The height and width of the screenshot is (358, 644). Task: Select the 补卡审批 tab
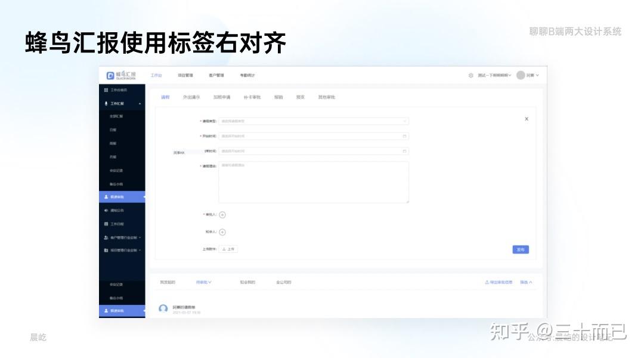click(252, 97)
